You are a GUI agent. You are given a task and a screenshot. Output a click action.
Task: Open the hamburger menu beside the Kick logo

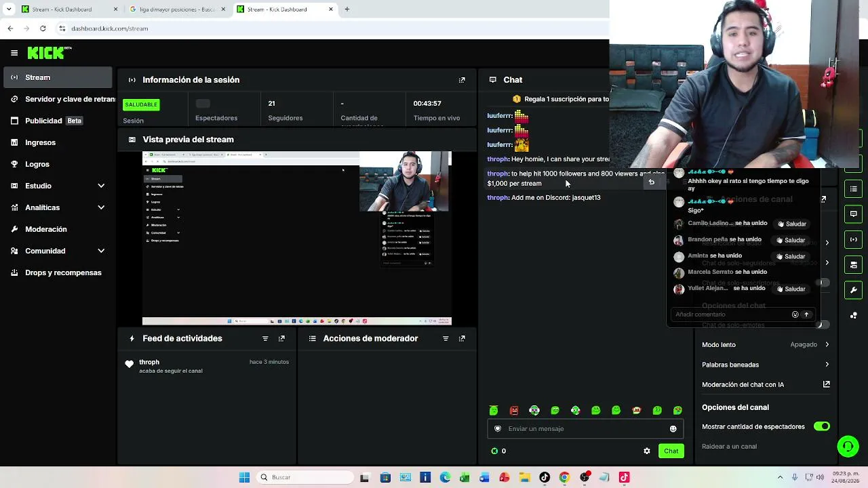click(14, 53)
